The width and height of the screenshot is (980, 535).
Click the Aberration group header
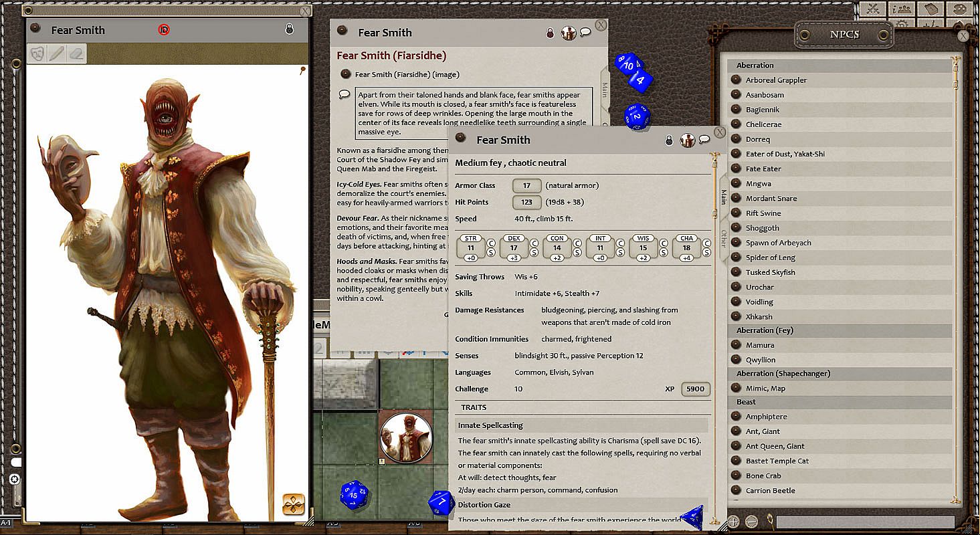[840, 66]
